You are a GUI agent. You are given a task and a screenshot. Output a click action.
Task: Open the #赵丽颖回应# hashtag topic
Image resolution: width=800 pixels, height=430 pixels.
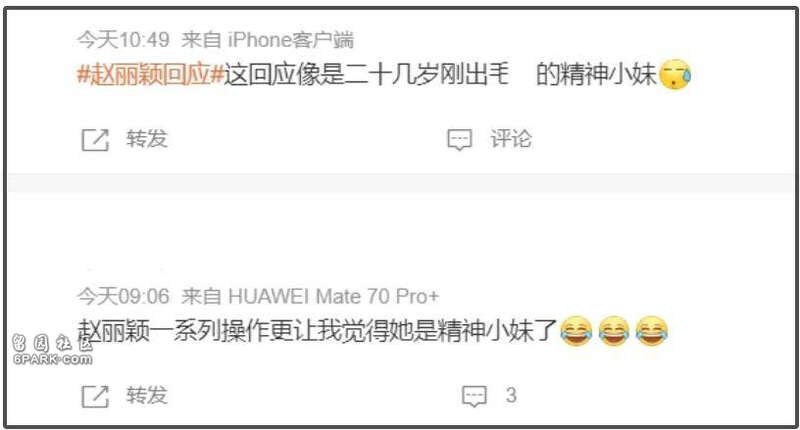tap(151, 74)
